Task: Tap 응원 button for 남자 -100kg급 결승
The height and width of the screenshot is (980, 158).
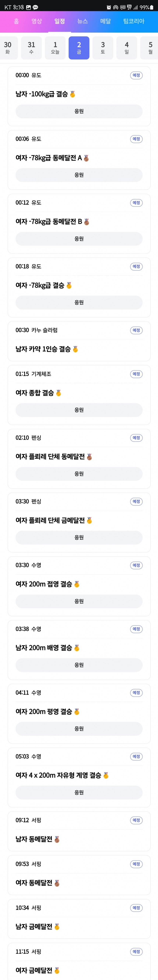Action: coord(79,111)
